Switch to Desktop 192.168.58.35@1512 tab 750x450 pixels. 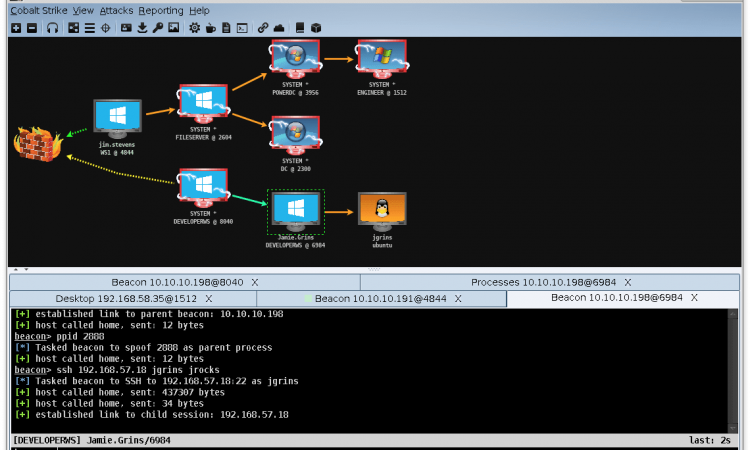[x=133, y=299]
